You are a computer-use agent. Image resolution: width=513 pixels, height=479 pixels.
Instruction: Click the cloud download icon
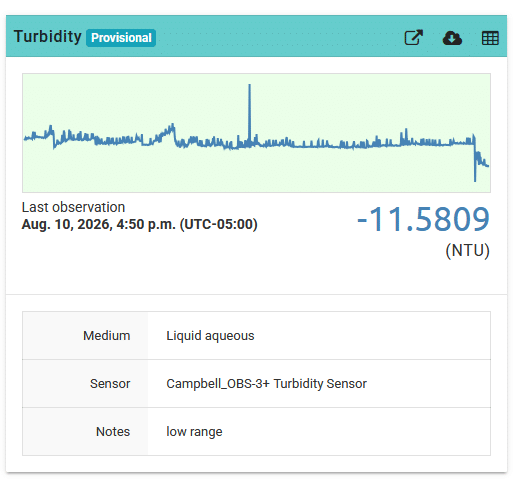(452, 38)
